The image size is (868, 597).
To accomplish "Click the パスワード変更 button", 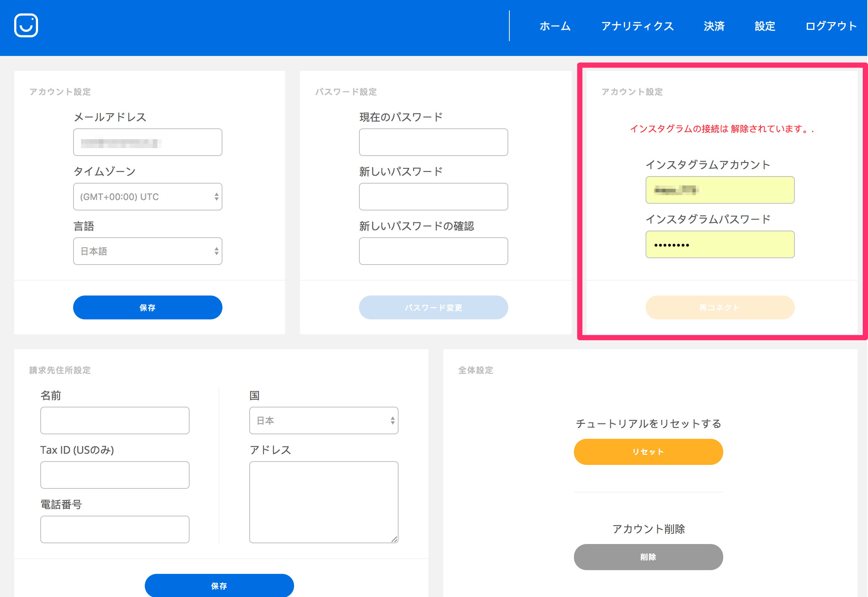I will point(433,308).
